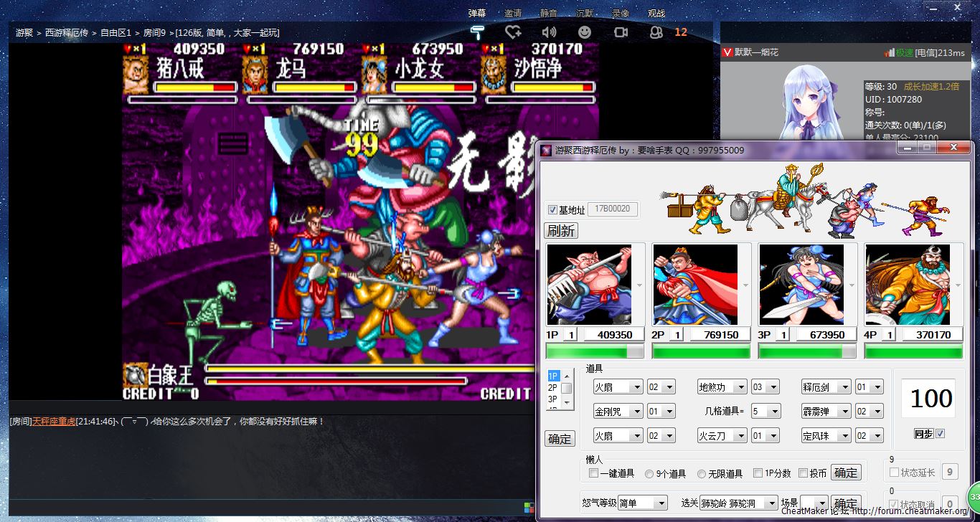Click the invite heart-plus icon

tap(512, 32)
